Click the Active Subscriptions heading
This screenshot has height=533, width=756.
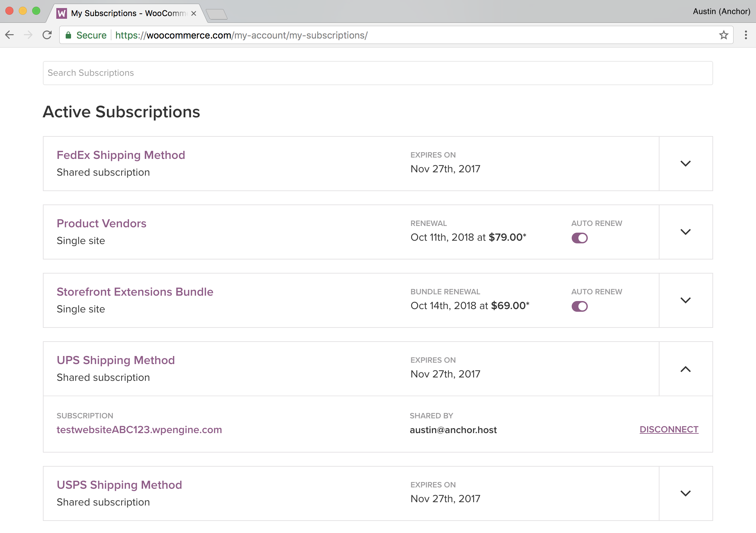(x=121, y=112)
